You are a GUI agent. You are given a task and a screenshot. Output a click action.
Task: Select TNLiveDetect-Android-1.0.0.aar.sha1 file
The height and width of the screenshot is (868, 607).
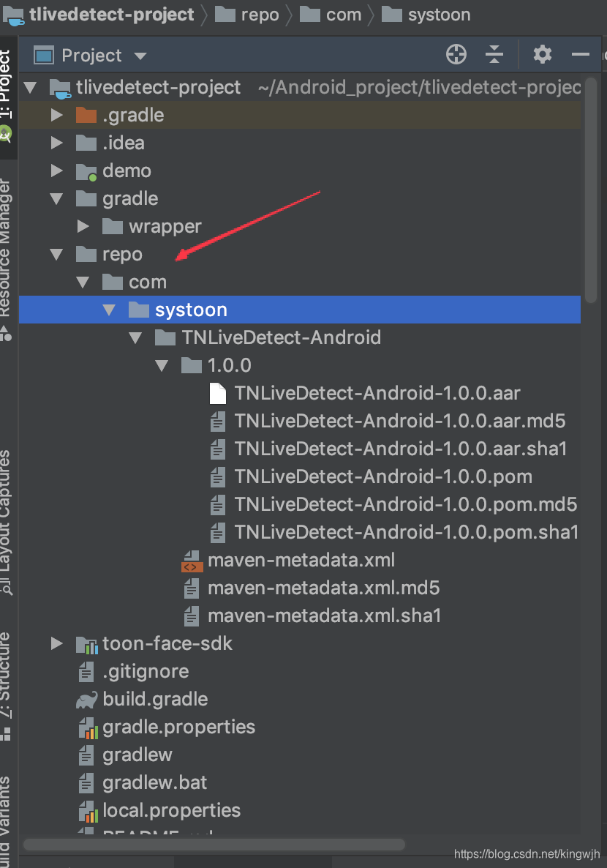(x=401, y=449)
